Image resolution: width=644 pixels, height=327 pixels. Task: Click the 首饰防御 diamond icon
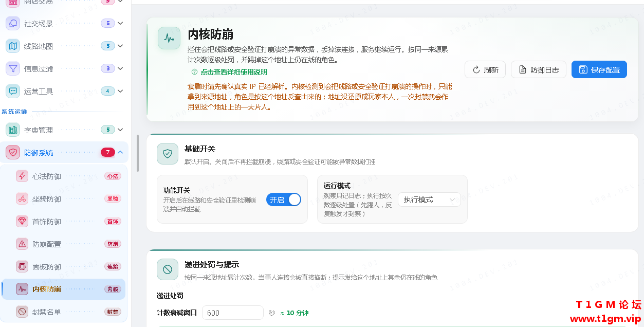pos(22,221)
